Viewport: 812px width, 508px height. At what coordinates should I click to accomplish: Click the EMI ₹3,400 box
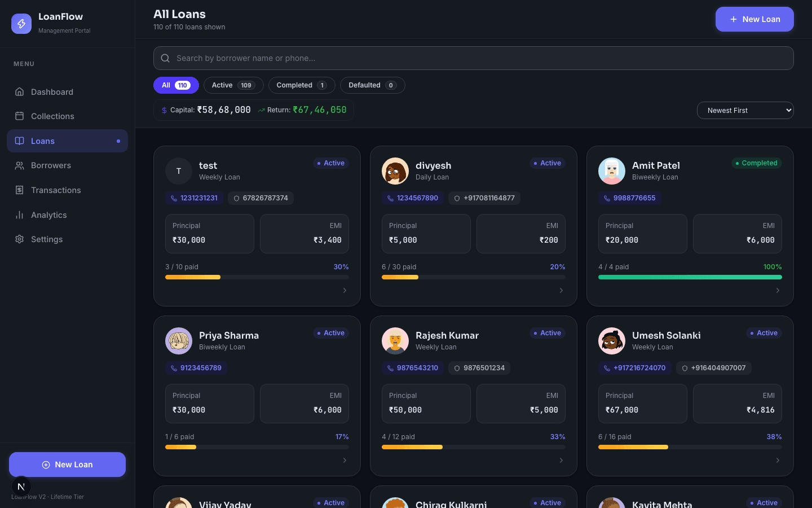pyautogui.click(x=304, y=234)
